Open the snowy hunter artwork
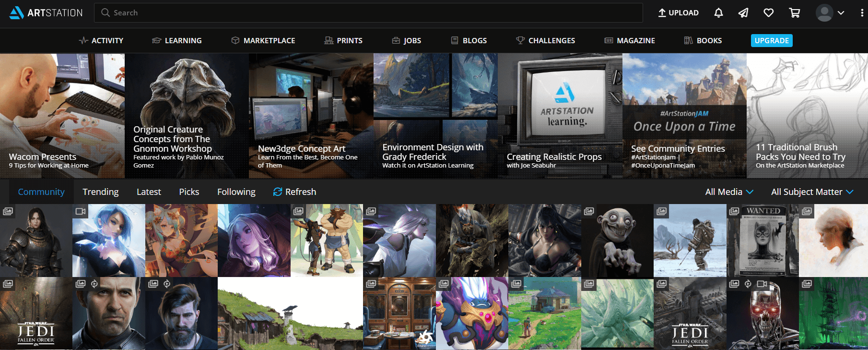Image resolution: width=868 pixels, height=350 pixels. click(x=690, y=241)
